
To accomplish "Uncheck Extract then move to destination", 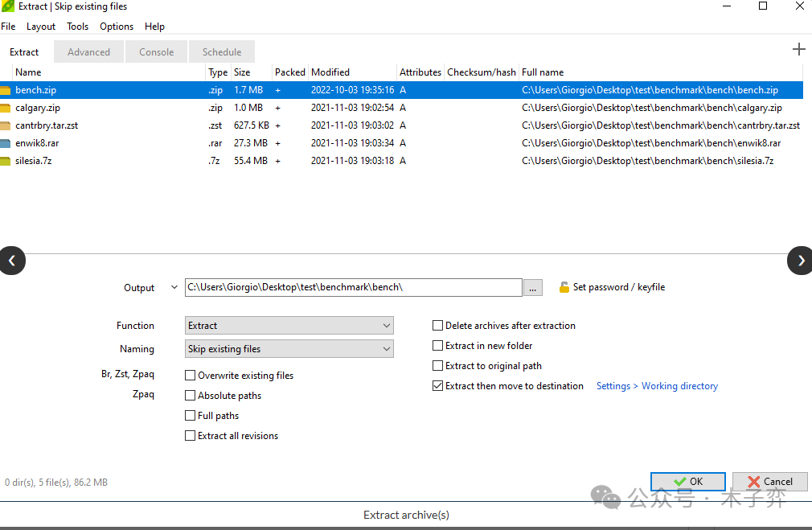I will (438, 386).
